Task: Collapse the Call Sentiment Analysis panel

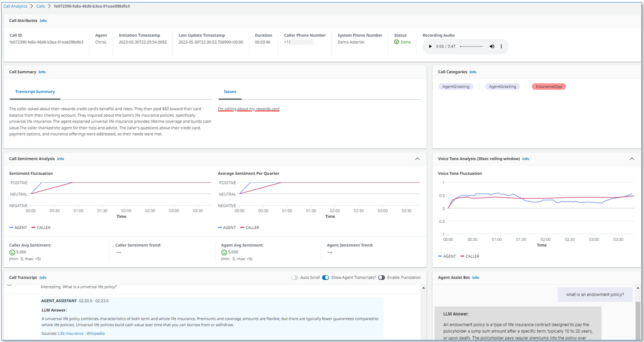Action: point(417,159)
